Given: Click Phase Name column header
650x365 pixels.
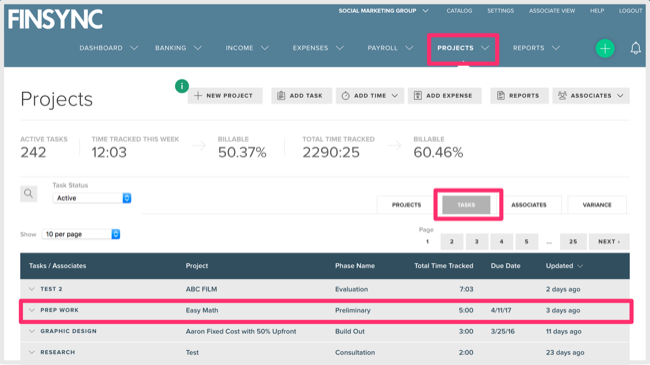Looking at the screenshot, I should tap(355, 266).
